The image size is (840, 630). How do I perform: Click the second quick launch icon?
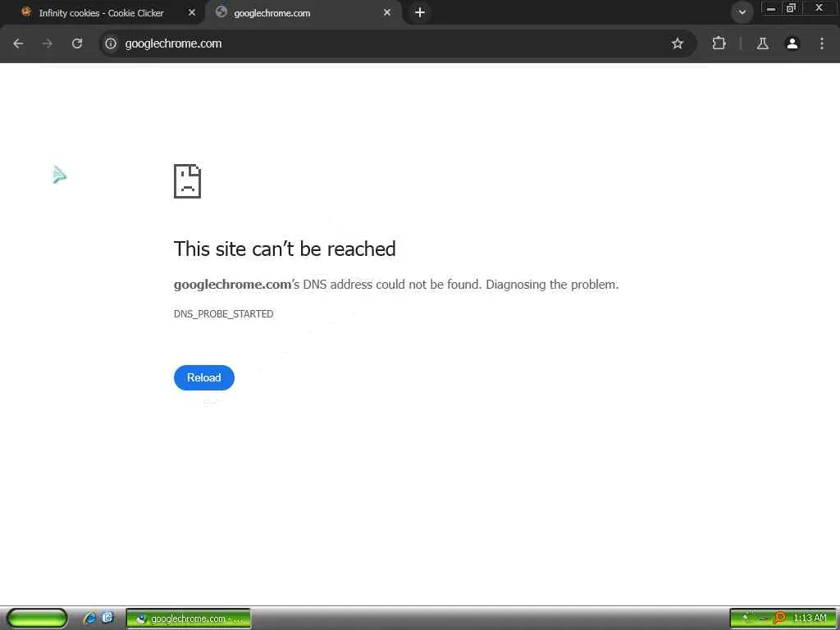107,618
